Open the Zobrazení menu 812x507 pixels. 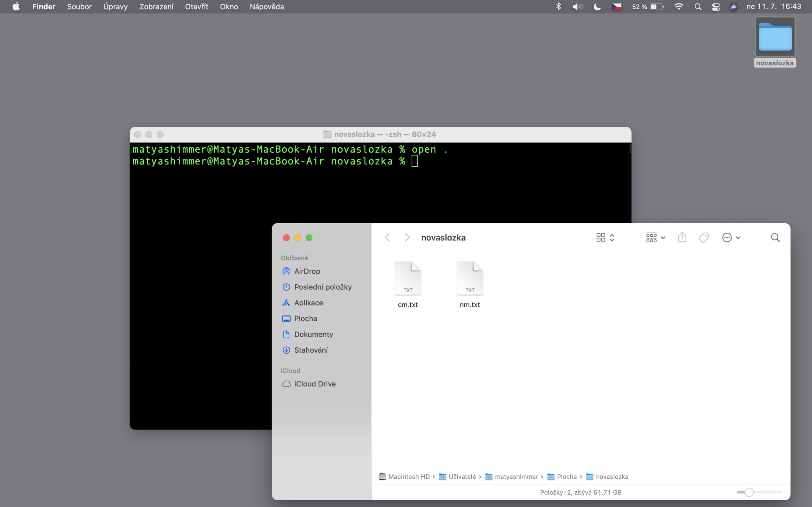[156, 7]
